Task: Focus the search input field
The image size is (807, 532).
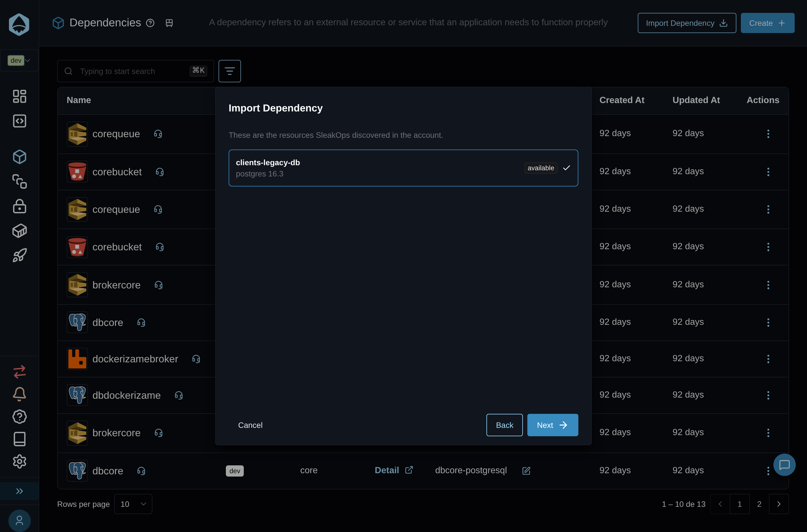Action: [135, 71]
